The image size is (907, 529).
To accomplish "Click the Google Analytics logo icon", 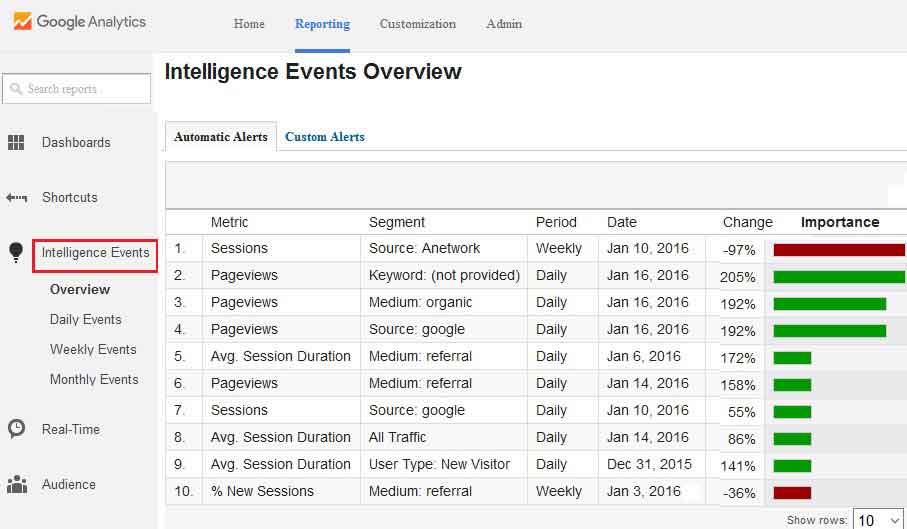I will tap(23, 22).
